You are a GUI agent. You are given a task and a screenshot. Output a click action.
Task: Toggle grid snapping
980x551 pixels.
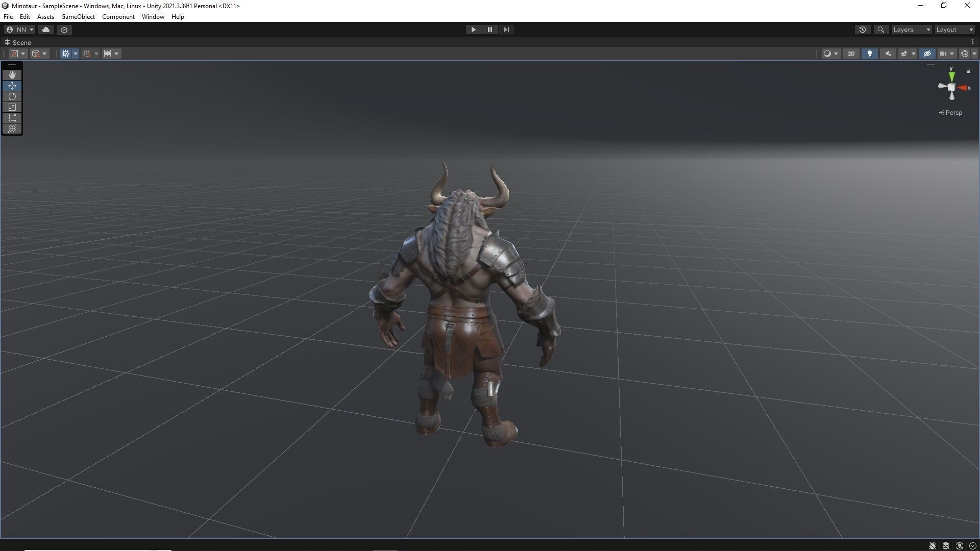[x=87, y=54]
